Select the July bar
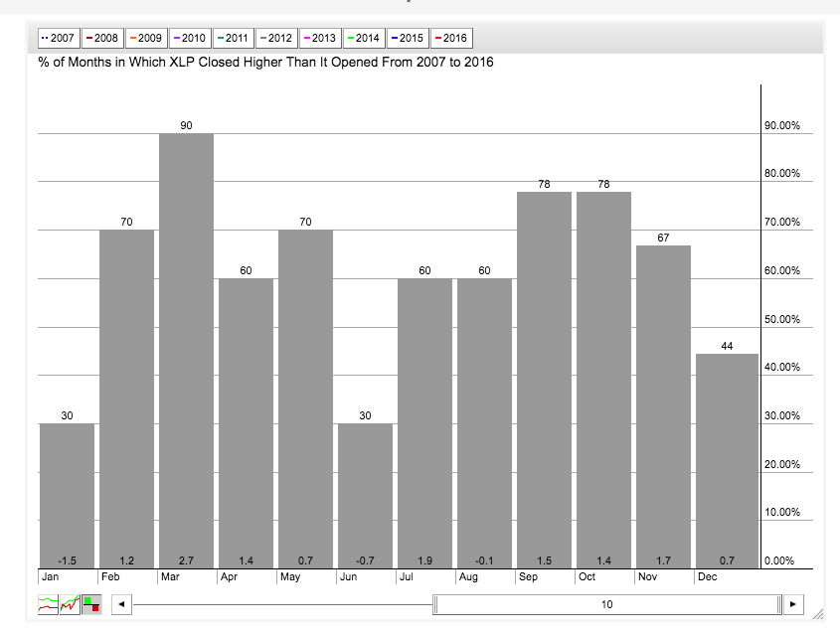 pos(424,423)
